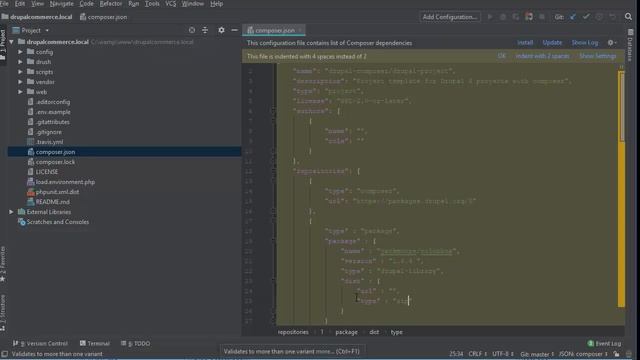The height and width of the screenshot is (360, 640).
Task: Open the JSON: composer schema dropdown
Action: point(583,354)
